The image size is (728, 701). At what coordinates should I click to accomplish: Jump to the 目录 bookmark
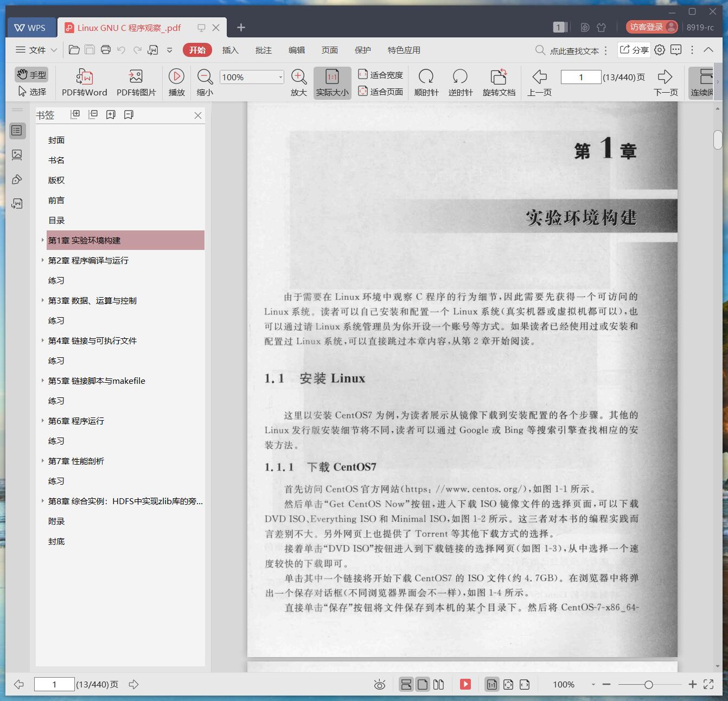(56, 220)
